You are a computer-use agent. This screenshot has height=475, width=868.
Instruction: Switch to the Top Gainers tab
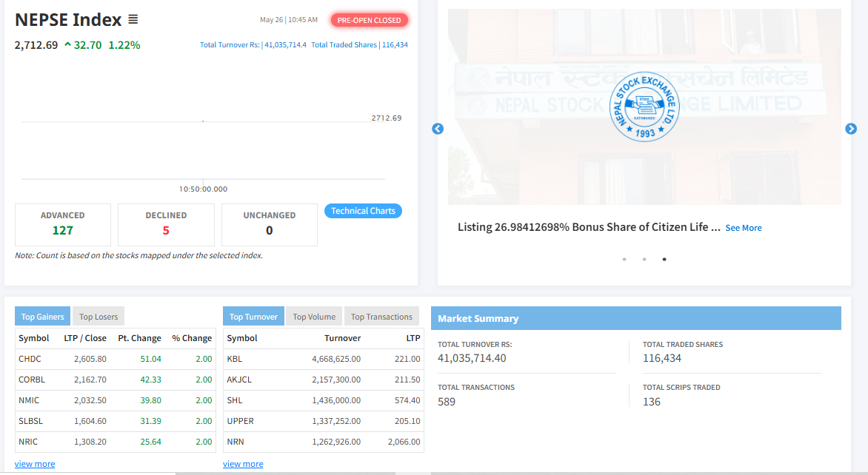pos(42,317)
